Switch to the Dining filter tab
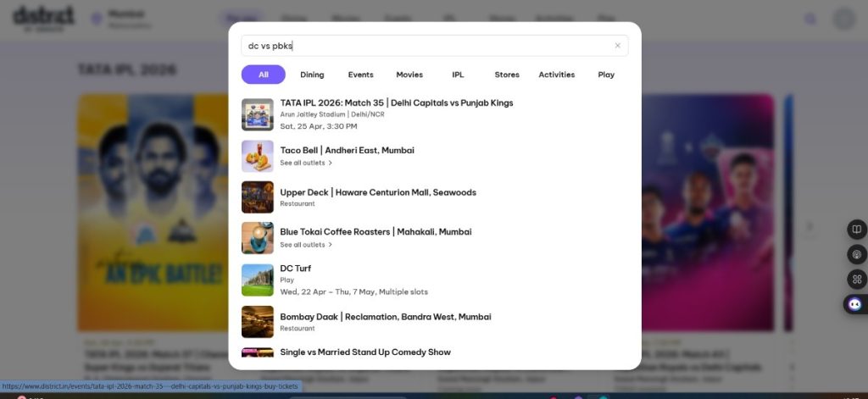 (312, 75)
